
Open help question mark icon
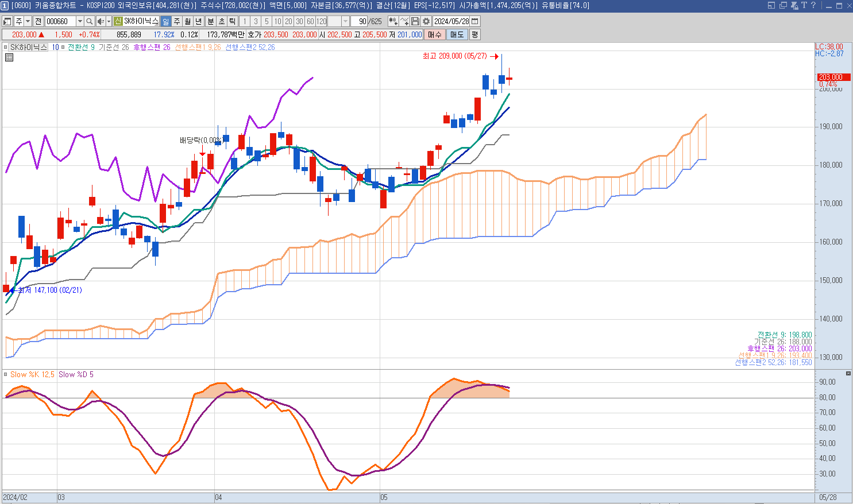(x=813, y=5)
